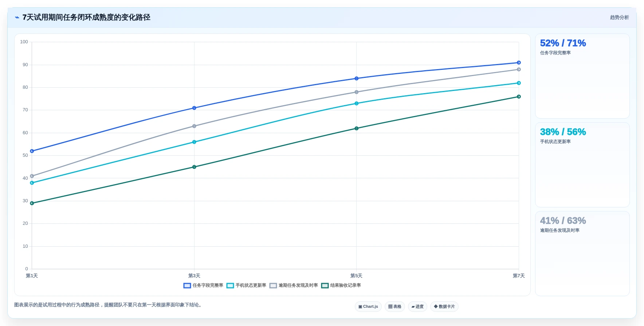This screenshot has height=326, width=644.
Task: Click the 逾期任务发现及时率 card caption
Action: 560,231
